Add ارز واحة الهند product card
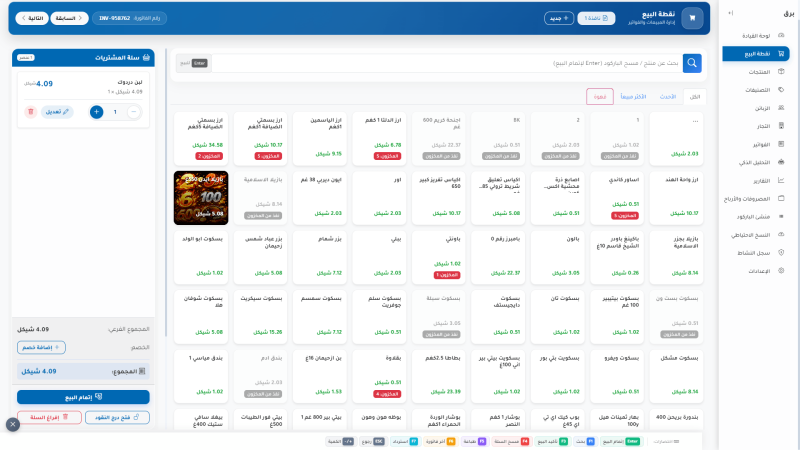800x450 pixels. point(676,198)
